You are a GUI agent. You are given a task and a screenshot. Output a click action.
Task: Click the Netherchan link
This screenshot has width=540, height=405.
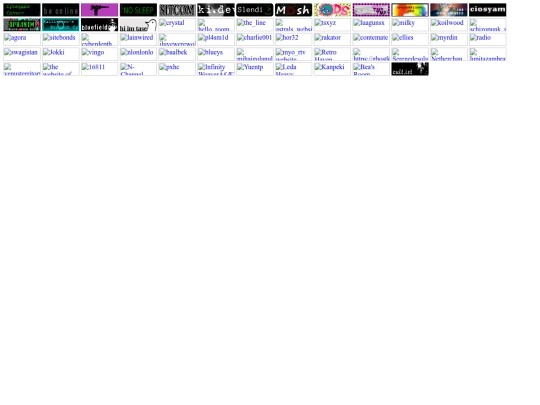coord(449,54)
